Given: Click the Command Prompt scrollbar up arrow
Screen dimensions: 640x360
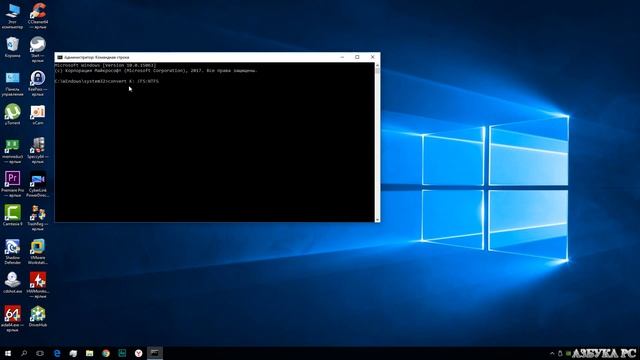Looking at the screenshot, I should point(377,65).
